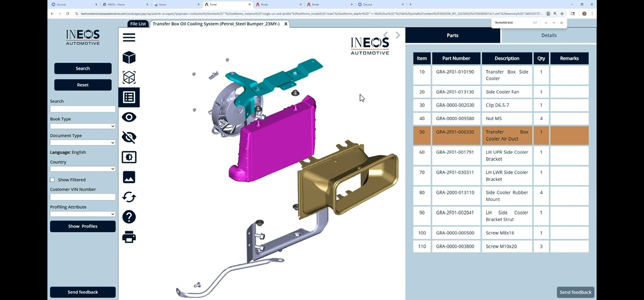Open the Document Type dropdown

[x=83, y=143]
